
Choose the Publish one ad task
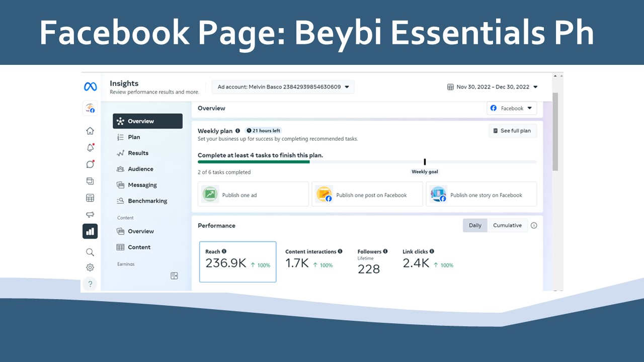tap(253, 194)
